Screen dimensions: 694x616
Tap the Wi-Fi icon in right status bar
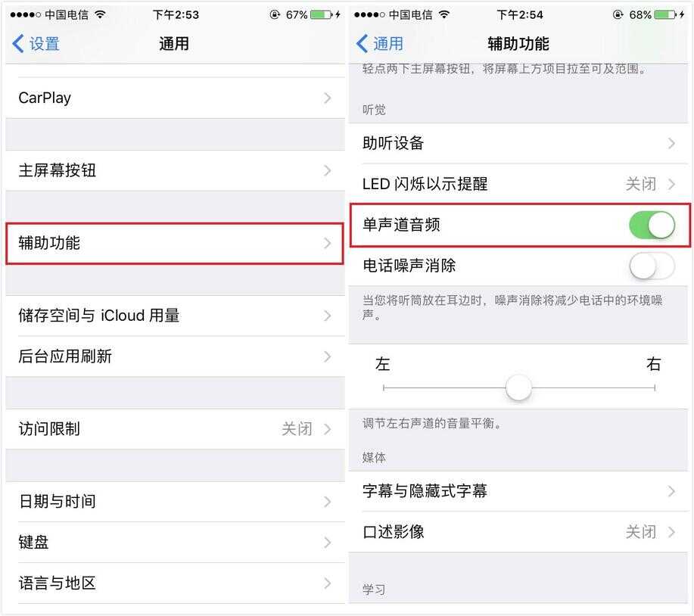(444, 14)
